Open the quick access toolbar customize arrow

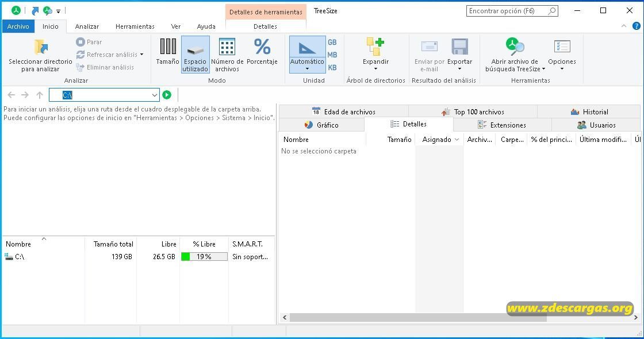pos(58,11)
